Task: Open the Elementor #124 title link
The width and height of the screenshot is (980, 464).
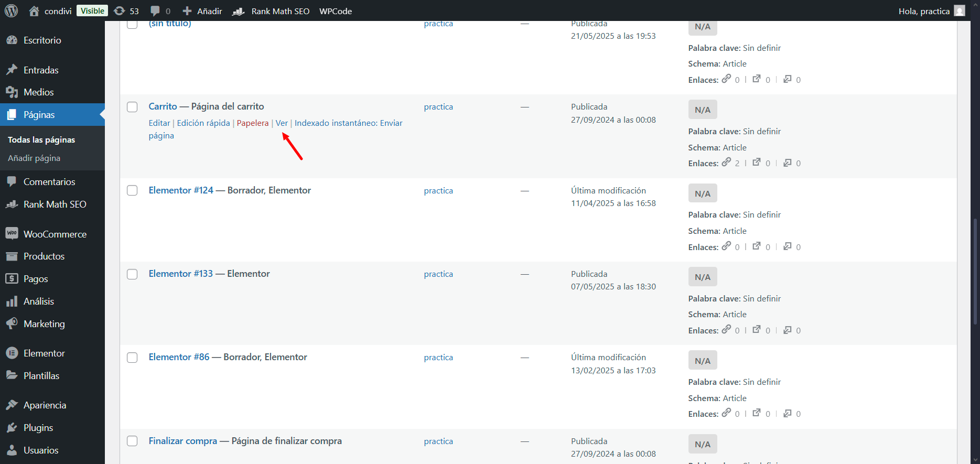Action: coord(181,190)
